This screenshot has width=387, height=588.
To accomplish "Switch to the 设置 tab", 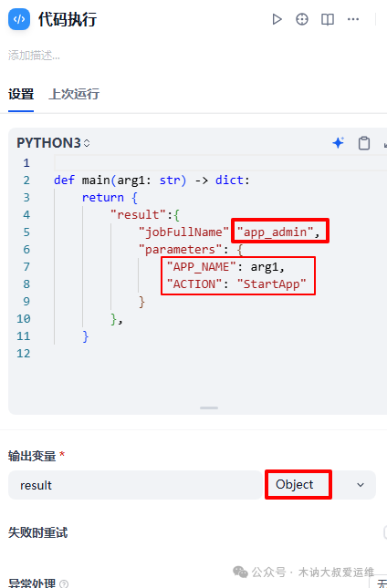I will click(21, 94).
